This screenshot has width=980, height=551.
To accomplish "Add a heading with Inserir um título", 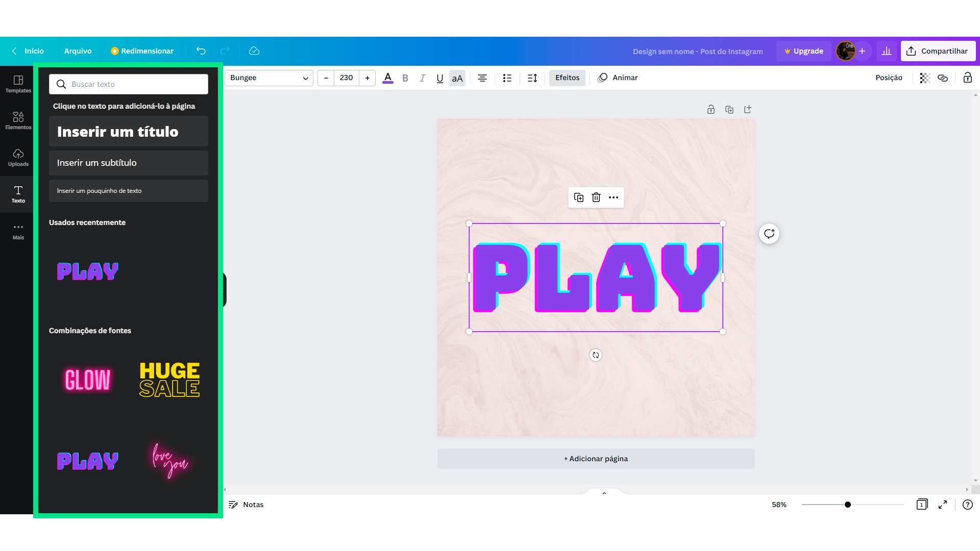I will coord(129,132).
